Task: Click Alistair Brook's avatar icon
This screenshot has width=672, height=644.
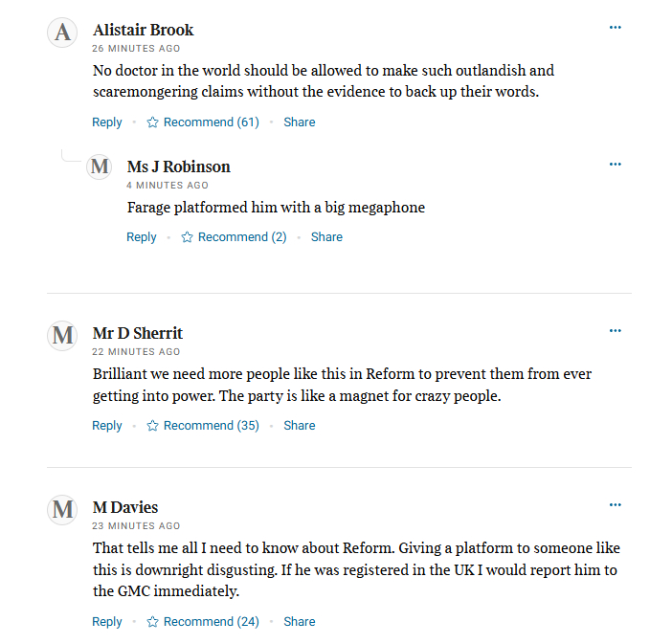Action: pos(62,33)
